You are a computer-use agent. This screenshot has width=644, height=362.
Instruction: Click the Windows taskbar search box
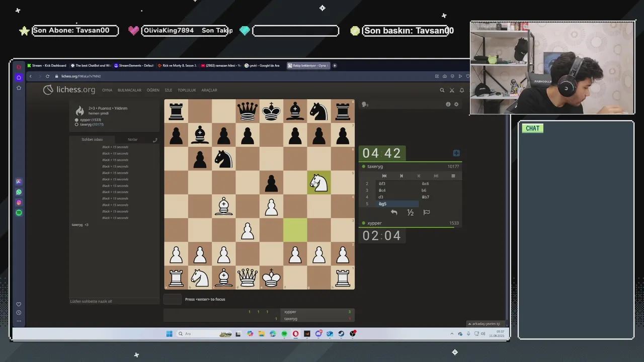click(204, 334)
